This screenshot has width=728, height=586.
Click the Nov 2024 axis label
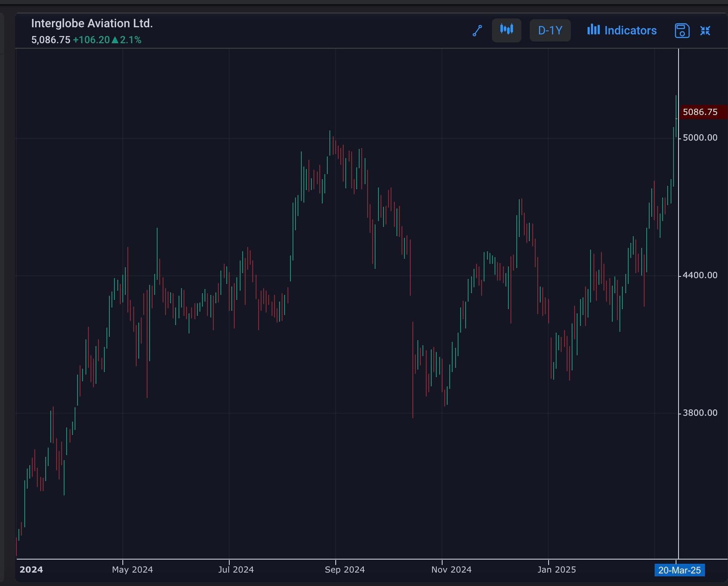tap(451, 570)
